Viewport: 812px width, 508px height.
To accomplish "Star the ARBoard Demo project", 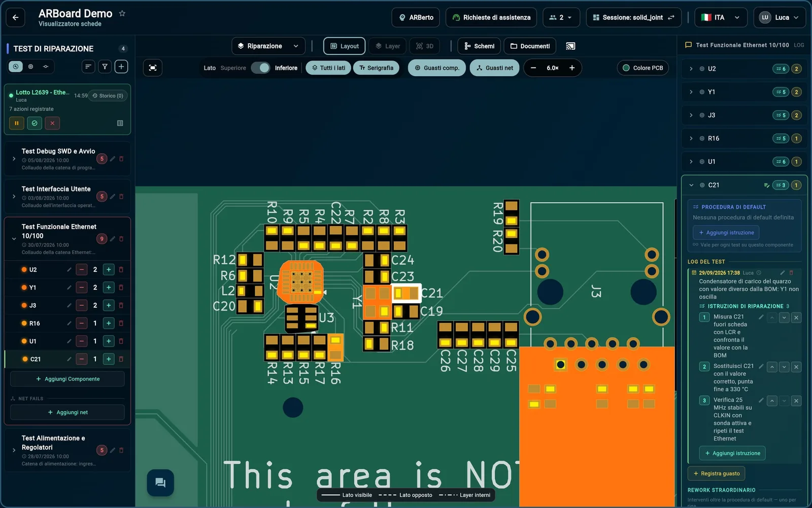I will (122, 14).
